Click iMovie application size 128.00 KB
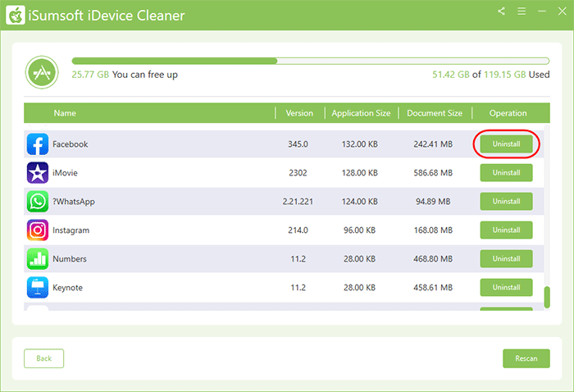 click(359, 173)
